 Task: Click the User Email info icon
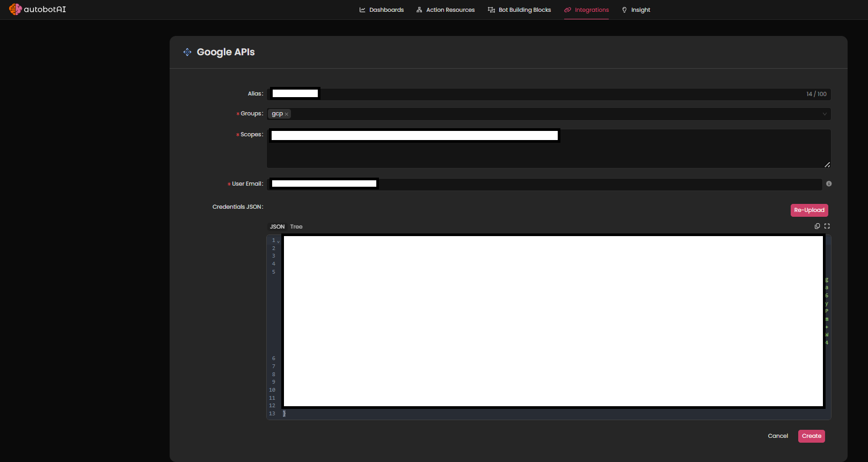coord(829,184)
